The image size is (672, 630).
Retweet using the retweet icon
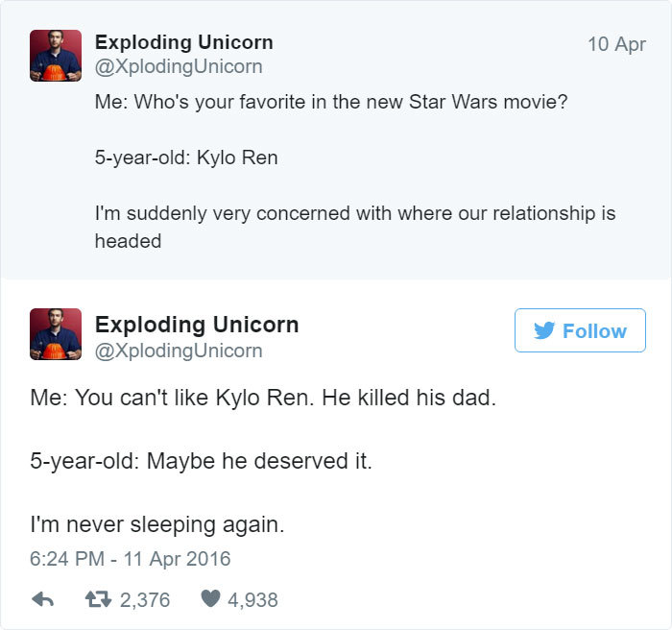click(99, 599)
